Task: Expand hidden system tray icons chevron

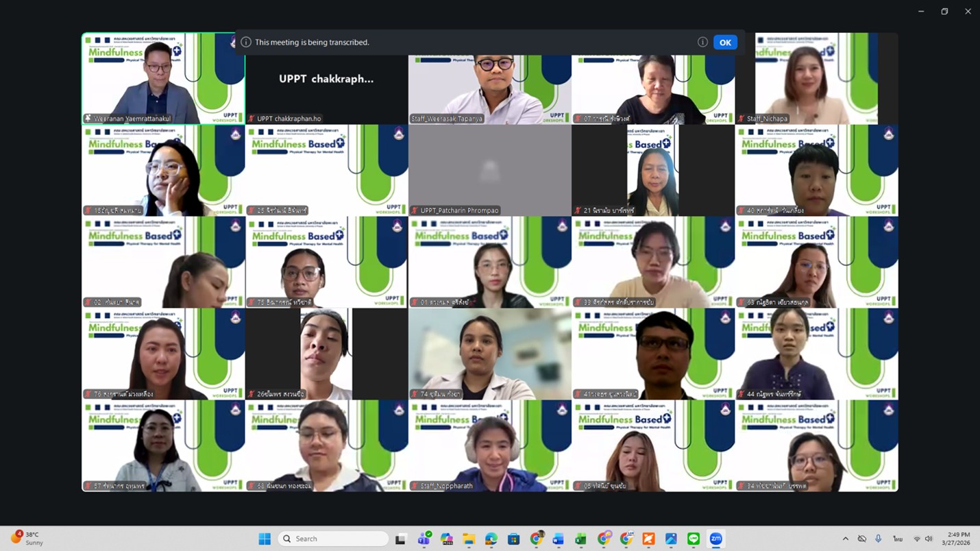Action: tap(845, 539)
